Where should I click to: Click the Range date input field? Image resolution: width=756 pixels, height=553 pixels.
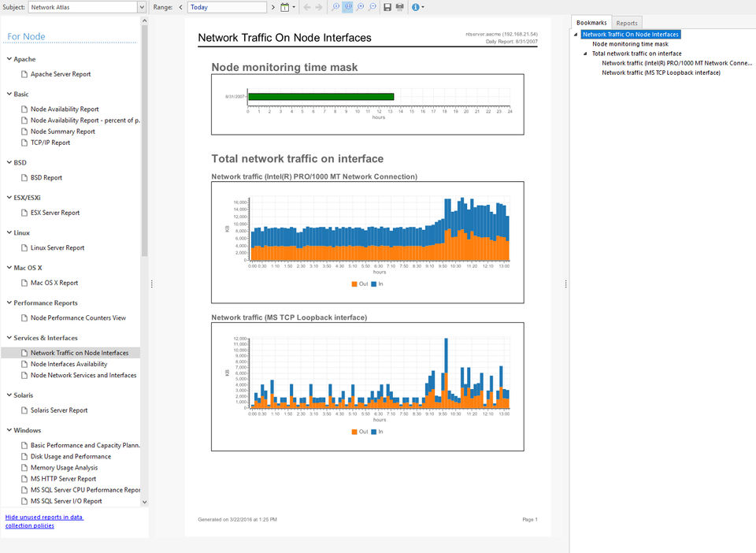(x=227, y=7)
